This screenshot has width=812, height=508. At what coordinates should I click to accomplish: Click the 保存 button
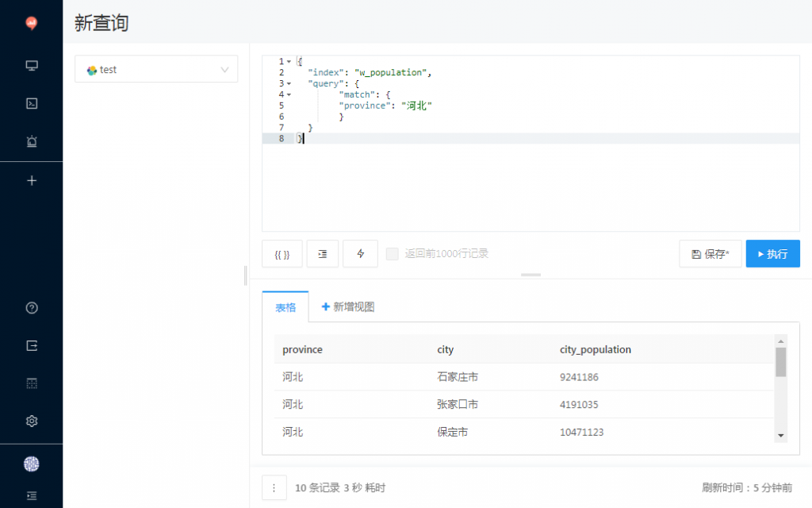[x=710, y=254]
